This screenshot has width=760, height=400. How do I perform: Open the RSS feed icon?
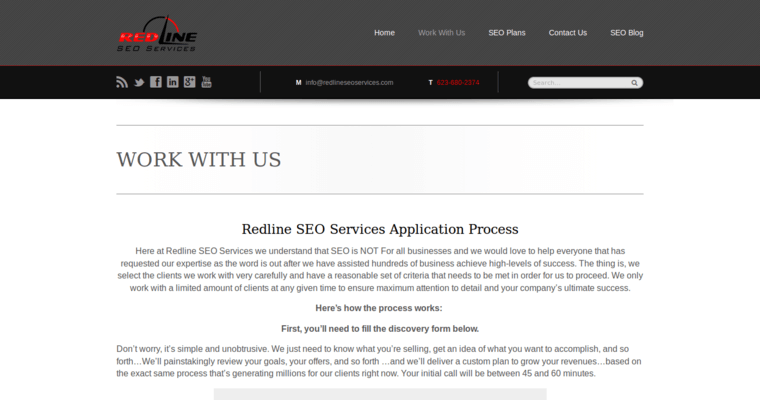click(122, 82)
